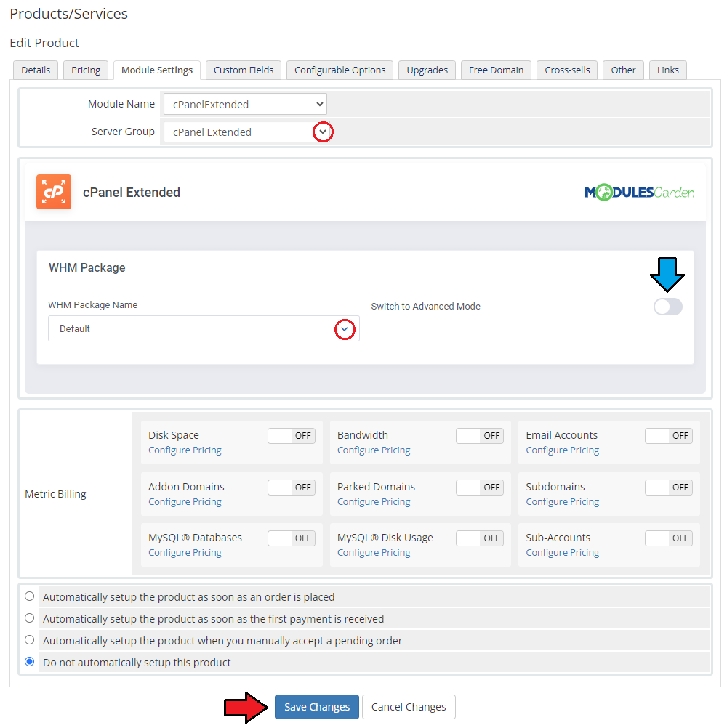Open Configure Pricing for Bandwidth
This screenshot has height=728, width=727.
tap(374, 450)
